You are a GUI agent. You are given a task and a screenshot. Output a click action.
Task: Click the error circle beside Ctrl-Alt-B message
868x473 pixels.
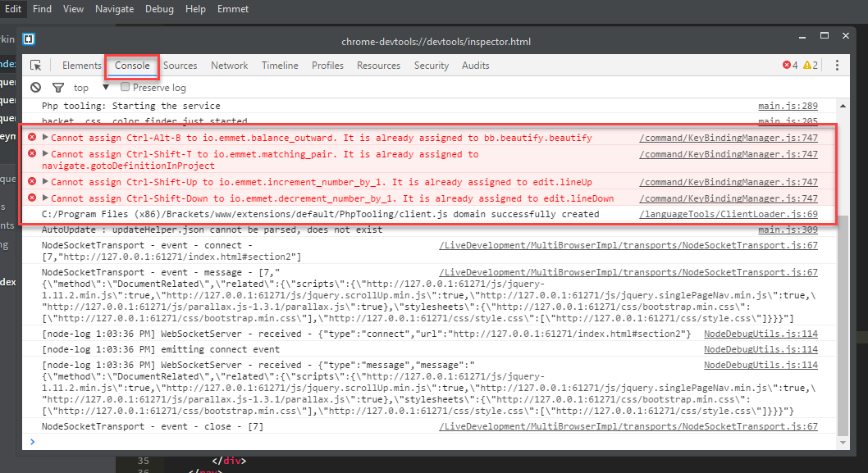point(31,137)
